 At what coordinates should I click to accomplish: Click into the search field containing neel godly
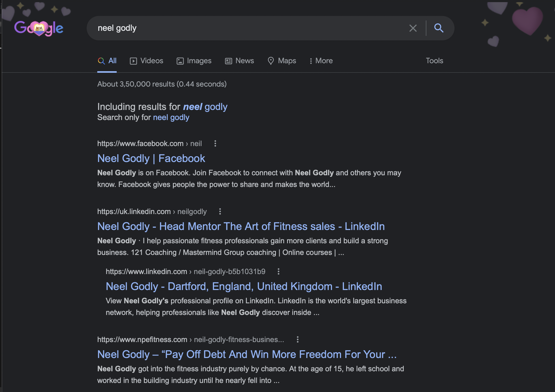239,28
